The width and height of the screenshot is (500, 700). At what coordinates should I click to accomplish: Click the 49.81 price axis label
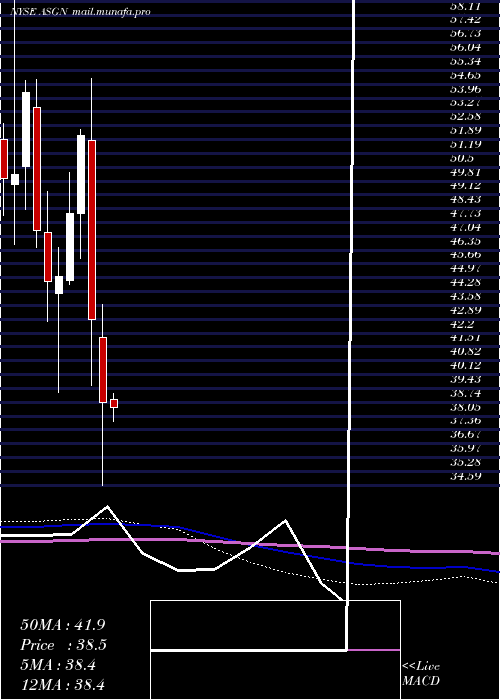coord(465,172)
